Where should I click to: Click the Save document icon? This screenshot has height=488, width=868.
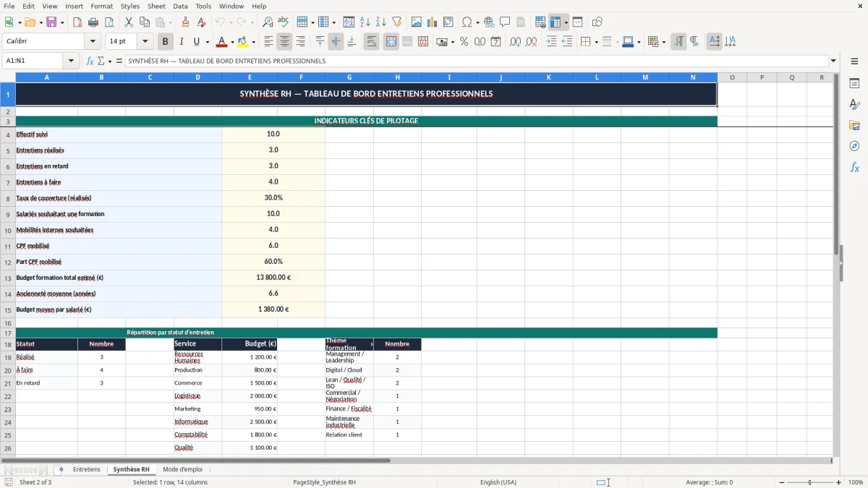tap(51, 22)
